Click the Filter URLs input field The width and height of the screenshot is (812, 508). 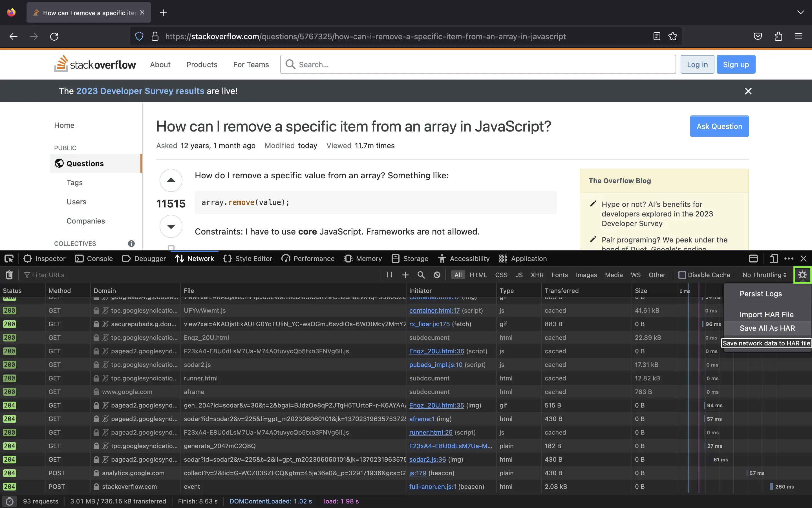coord(201,275)
